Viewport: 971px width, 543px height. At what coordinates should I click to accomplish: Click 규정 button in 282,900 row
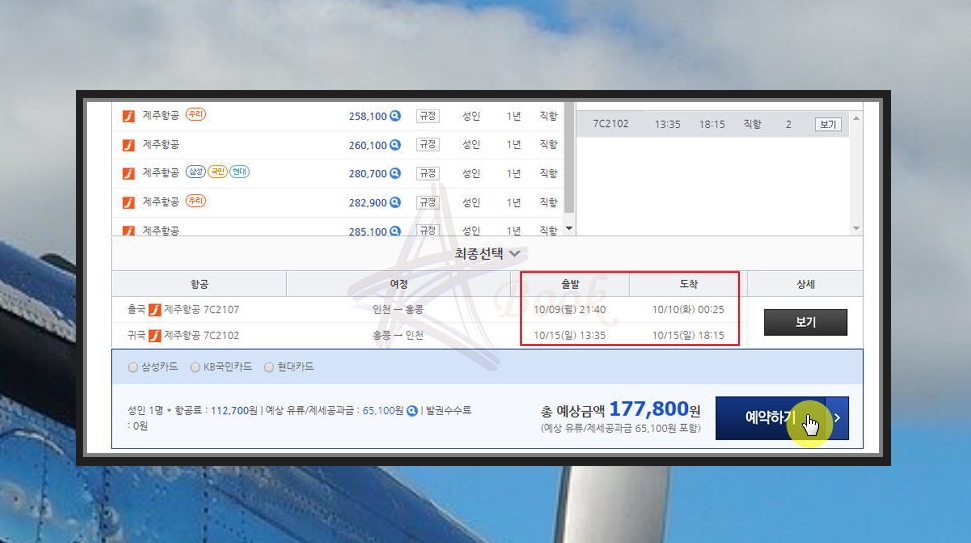pos(427,202)
